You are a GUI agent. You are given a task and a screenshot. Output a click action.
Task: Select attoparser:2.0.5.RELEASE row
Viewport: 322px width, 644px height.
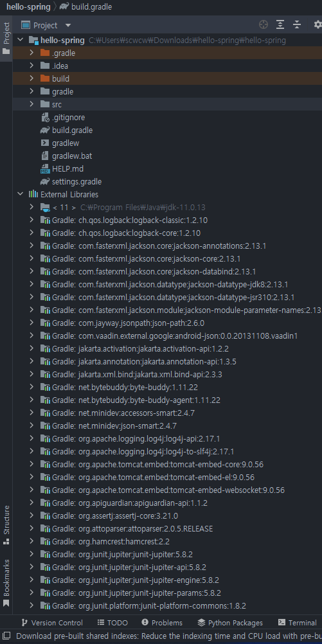(167, 528)
